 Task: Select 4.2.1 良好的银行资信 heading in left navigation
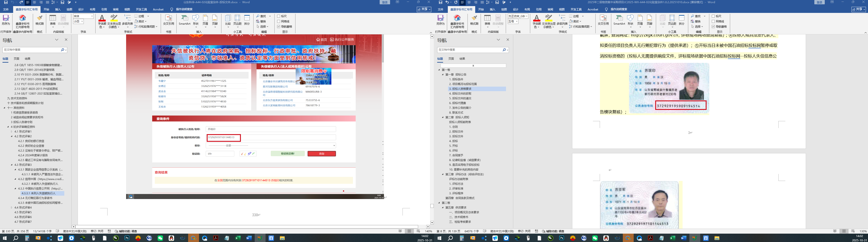(x=31, y=141)
